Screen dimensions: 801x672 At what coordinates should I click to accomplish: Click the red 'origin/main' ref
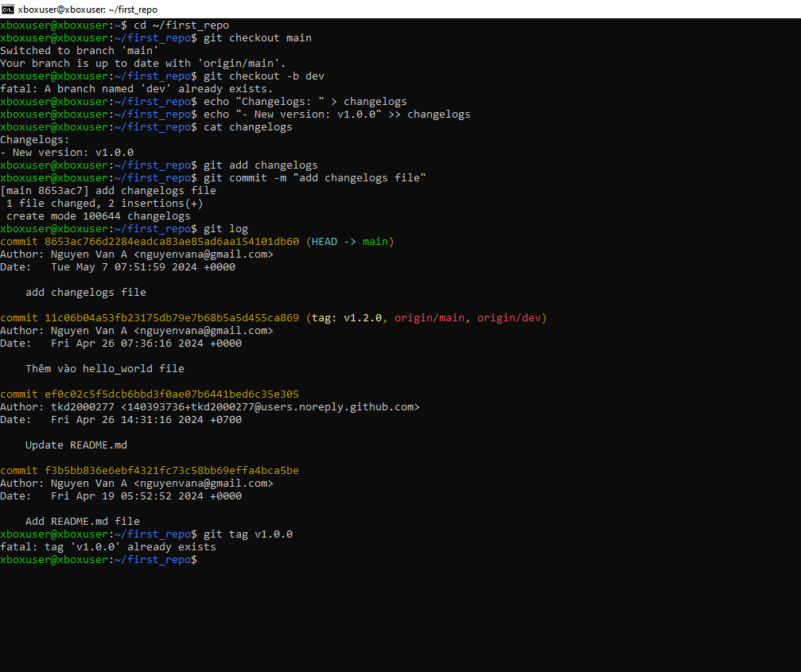pos(430,318)
